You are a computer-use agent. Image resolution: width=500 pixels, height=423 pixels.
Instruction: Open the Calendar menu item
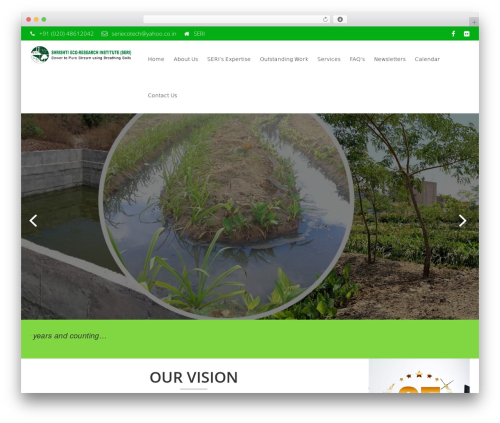click(x=427, y=59)
